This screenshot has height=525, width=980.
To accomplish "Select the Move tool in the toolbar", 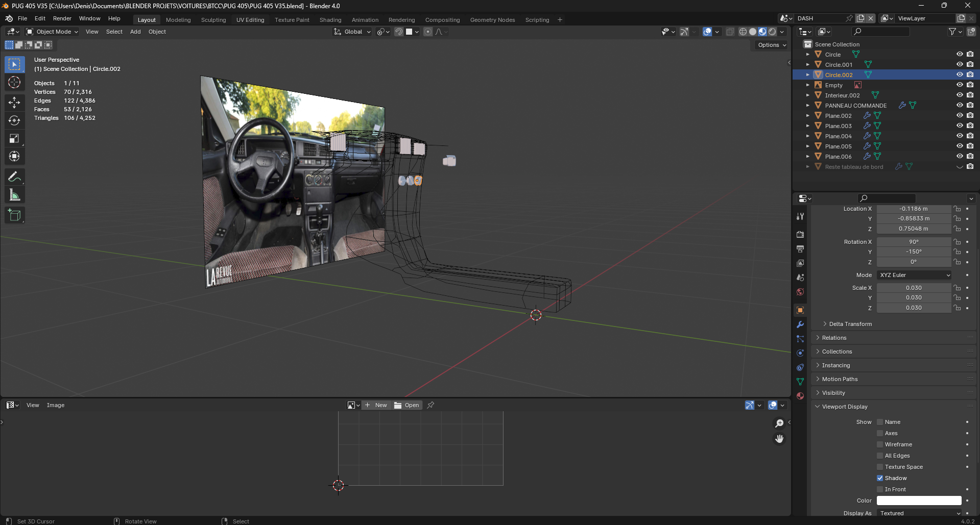I will [14, 103].
